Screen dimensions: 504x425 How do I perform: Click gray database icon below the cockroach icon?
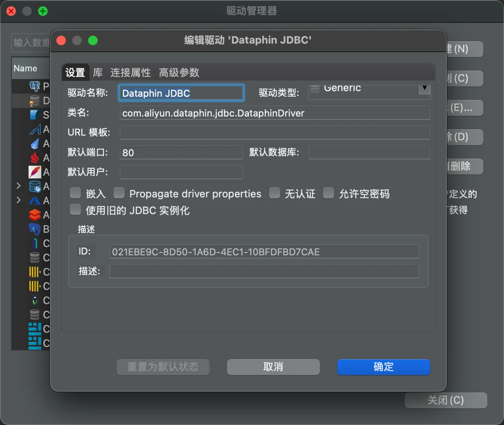point(35,315)
